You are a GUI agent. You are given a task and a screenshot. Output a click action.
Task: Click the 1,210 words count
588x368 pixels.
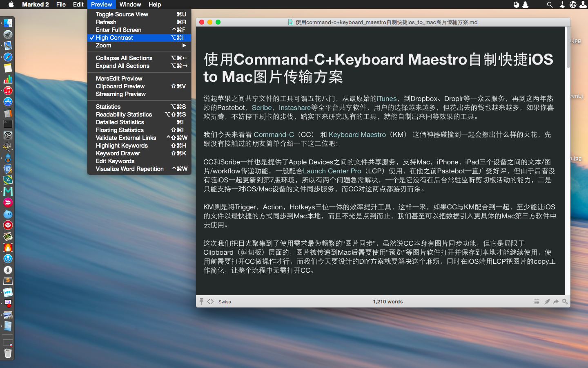(388, 302)
